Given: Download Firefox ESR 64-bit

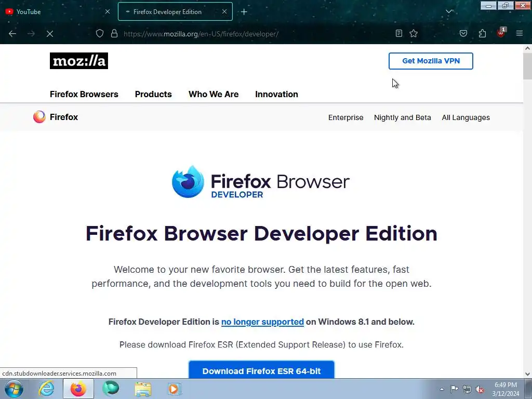Looking at the screenshot, I should (x=262, y=370).
